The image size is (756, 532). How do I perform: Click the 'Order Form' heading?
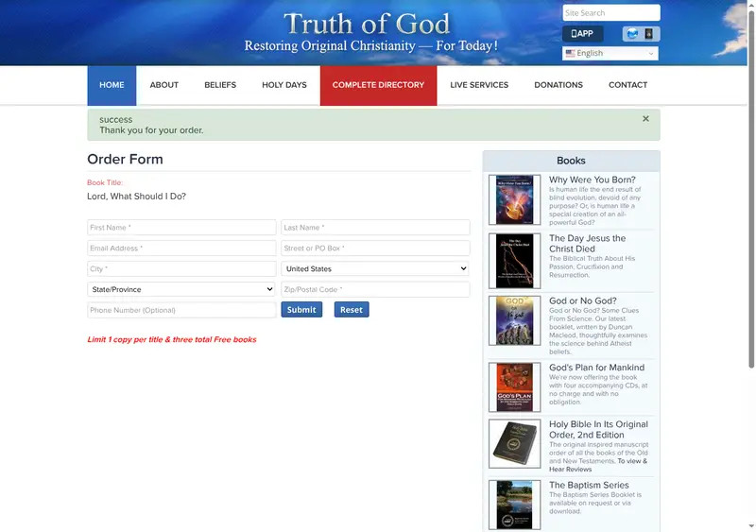click(125, 159)
